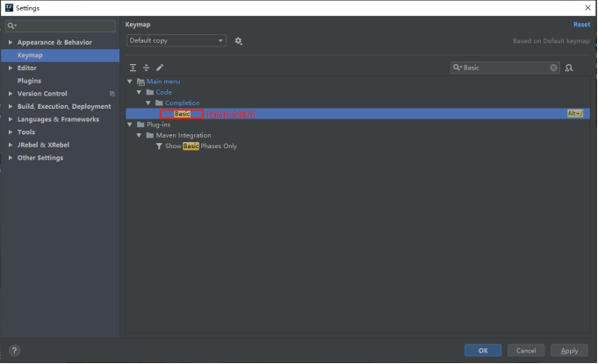Collapse the Completion tree node
The width and height of the screenshot is (598, 364).
tap(148, 103)
